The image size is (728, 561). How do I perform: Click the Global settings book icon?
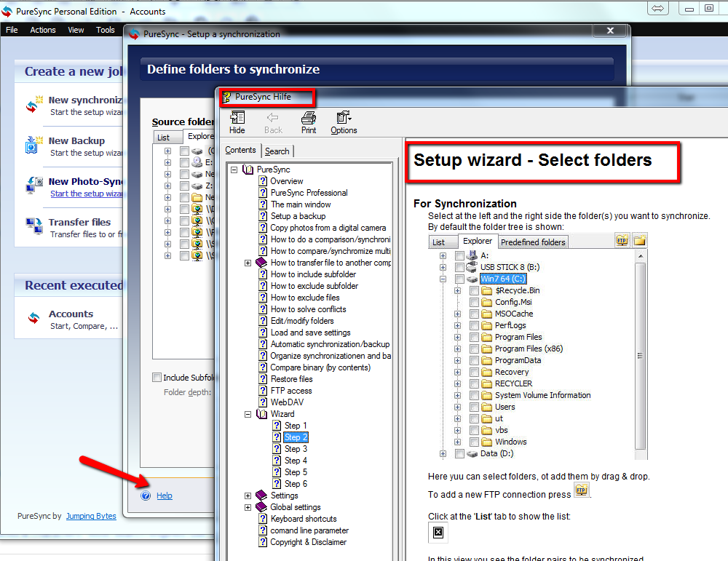tap(261, 506)
